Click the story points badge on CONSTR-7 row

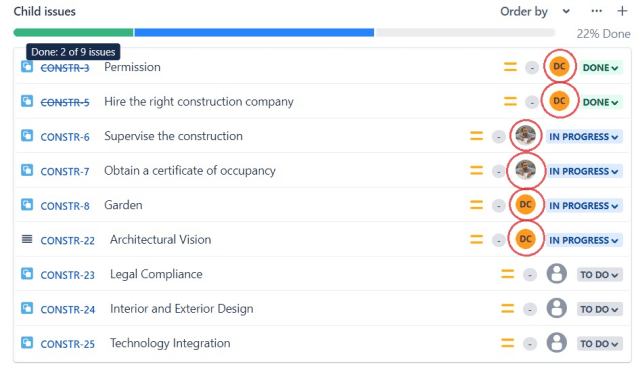pos(498,171)
